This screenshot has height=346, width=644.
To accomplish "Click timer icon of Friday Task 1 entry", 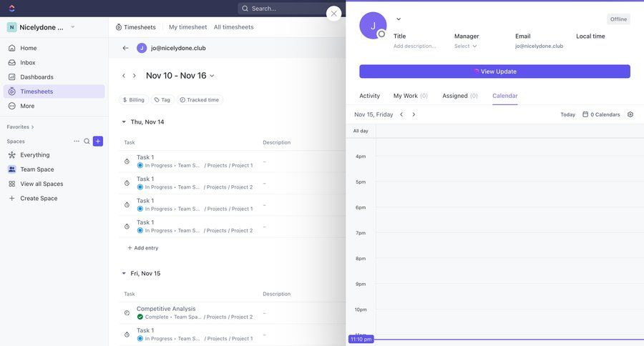I will pyautogui.click(x=127, y=335).
